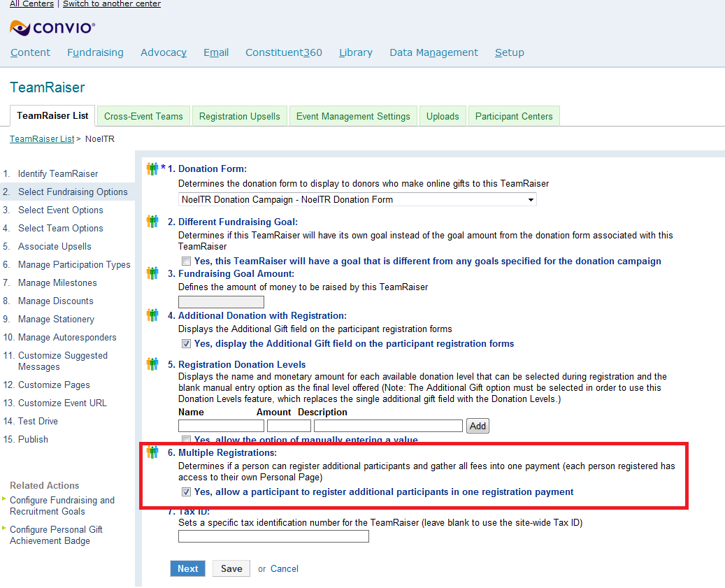725x588 pixels.
Task: Go to step Associate Upsells
Action: 55,246
